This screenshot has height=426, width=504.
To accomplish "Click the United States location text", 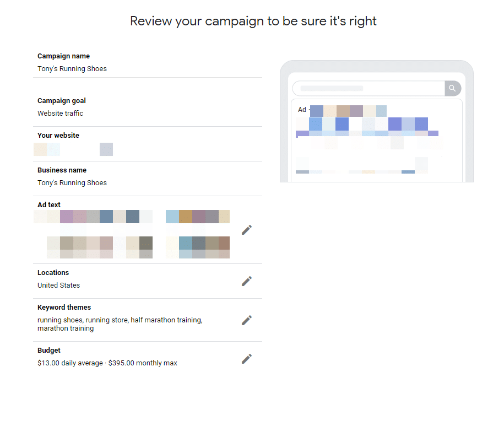I will point(59,285).
